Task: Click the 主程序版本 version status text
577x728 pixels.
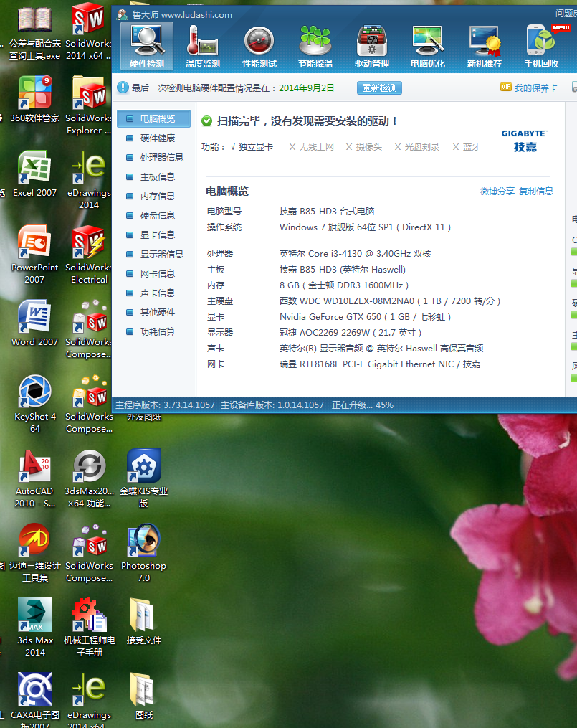Action: point(165,405)
